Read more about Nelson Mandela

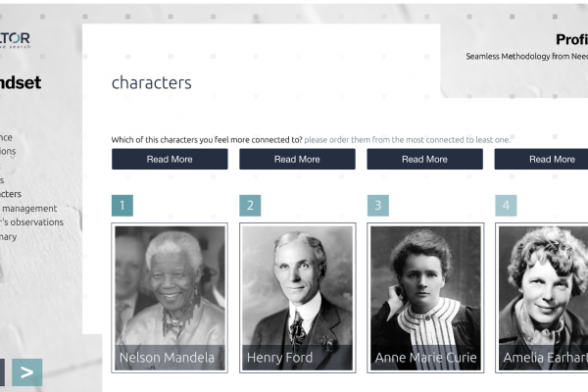click(x=170, y=159)
